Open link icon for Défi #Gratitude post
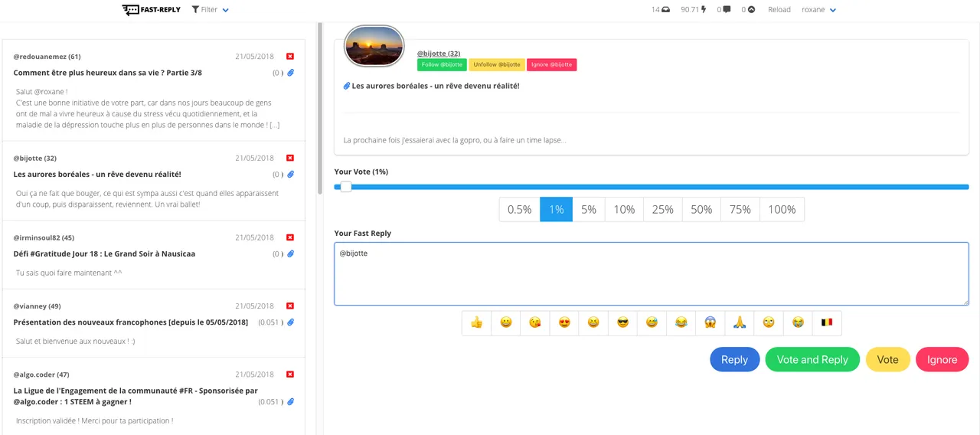The width and height of the screenshot is (980, 435). click(291, 253)
